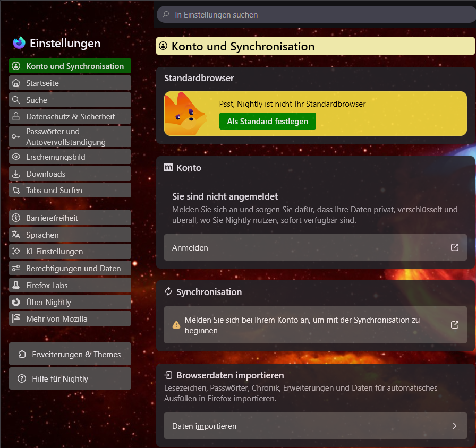Screen dimensions: 476x448
Task: Click the magnifier icon next to Suche
Action: click(x=16, y=100)
